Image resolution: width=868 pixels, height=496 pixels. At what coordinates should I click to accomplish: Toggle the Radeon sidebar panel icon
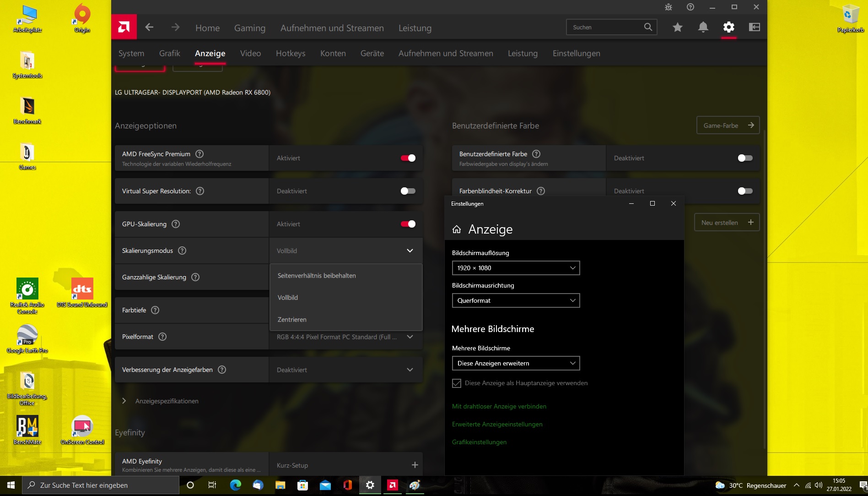(755, 27)
